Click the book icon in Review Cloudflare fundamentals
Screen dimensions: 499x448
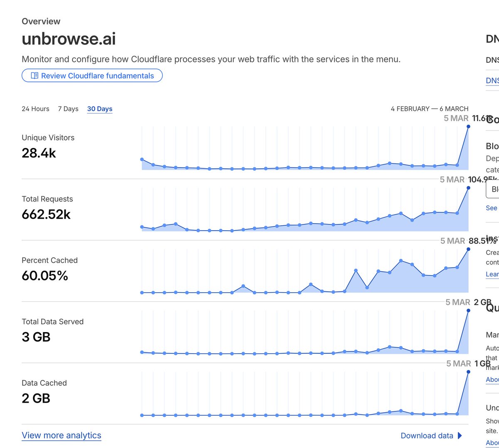coord(35,76)
